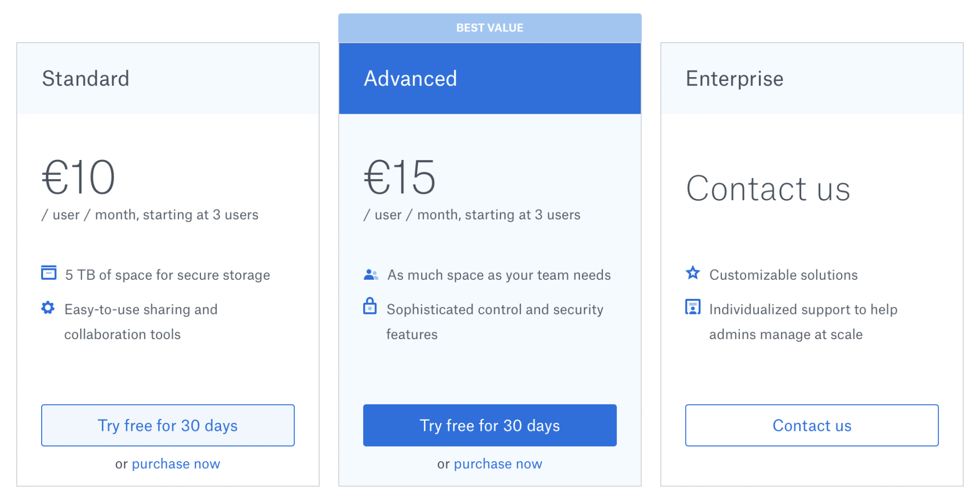Click Try free for 30 days under Advanced
Image resolution: width=980 pixels, height=502 pixels.
(x=489, y=425)
